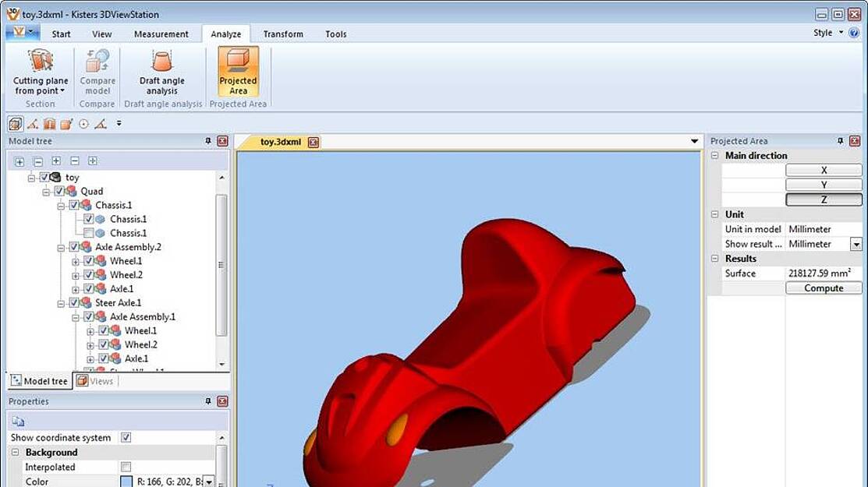Open the Transform ribbon tab

[x=283, y=34]
